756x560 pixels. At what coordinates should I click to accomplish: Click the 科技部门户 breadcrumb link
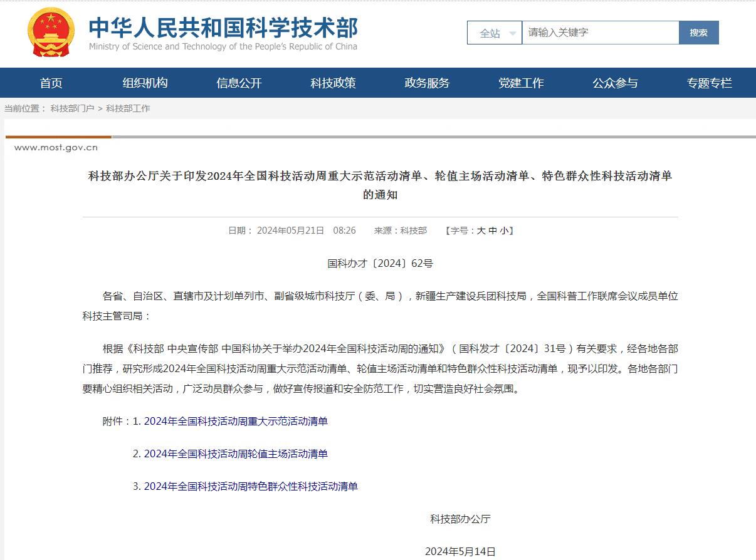click(x=73, y=108)
